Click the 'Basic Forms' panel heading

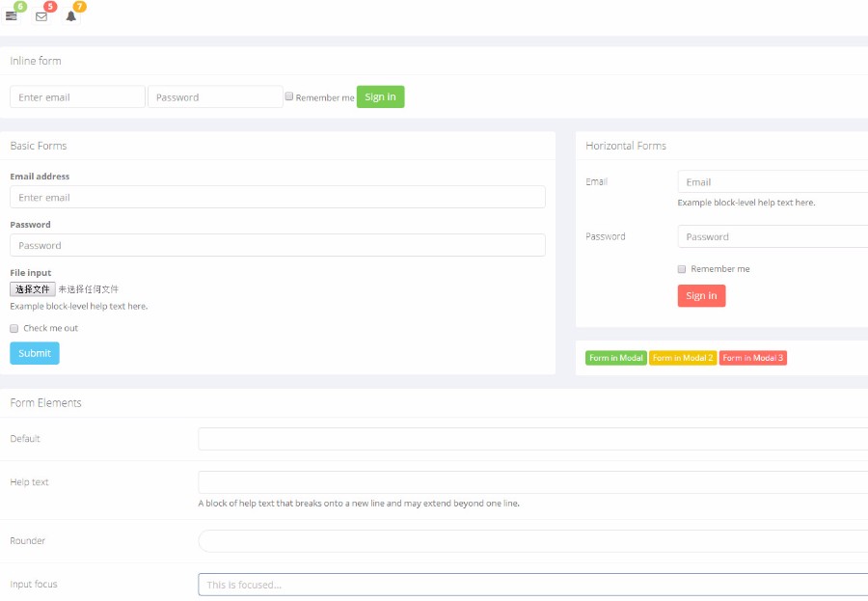pyautogui.click(x=39, y=146)
